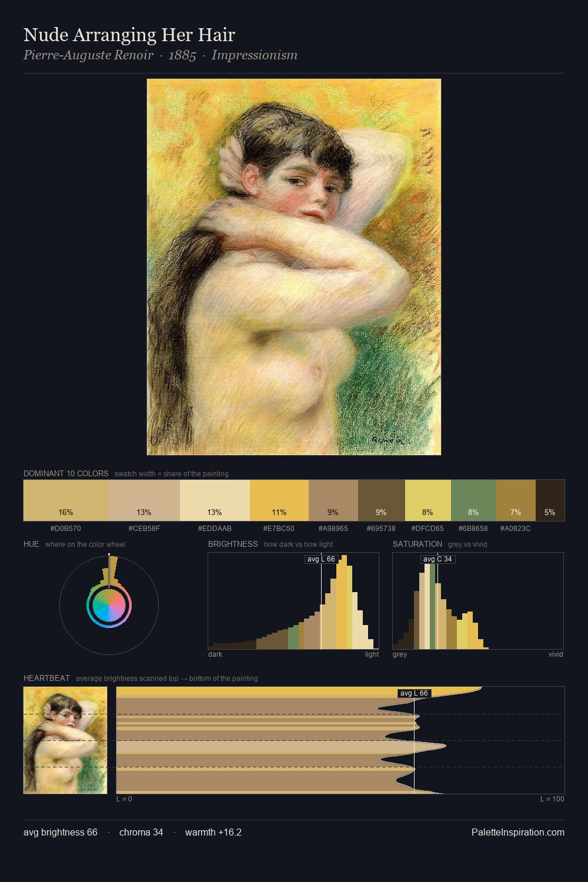Image resolution: width=588 pixels, height=882 pixels.
Task: Click the 'vivid' saturation axis label
Action: click(556, 654)
